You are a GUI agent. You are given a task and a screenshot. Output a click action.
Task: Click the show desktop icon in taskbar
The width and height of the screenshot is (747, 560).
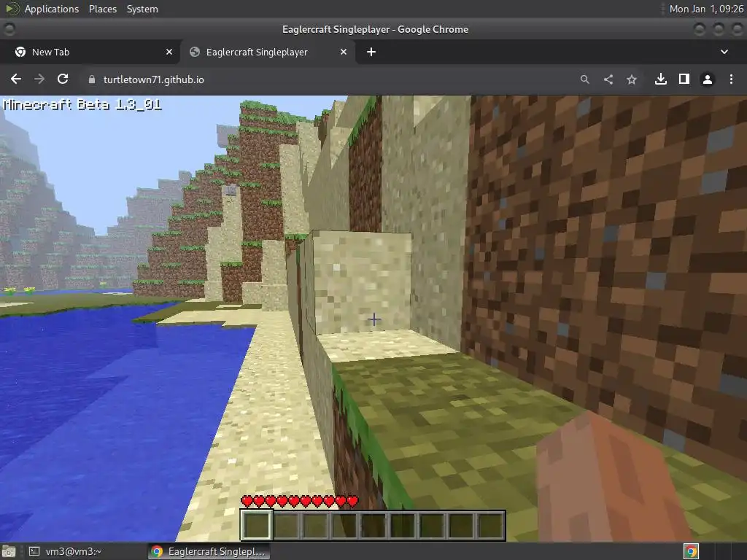(x=9, y=551)
